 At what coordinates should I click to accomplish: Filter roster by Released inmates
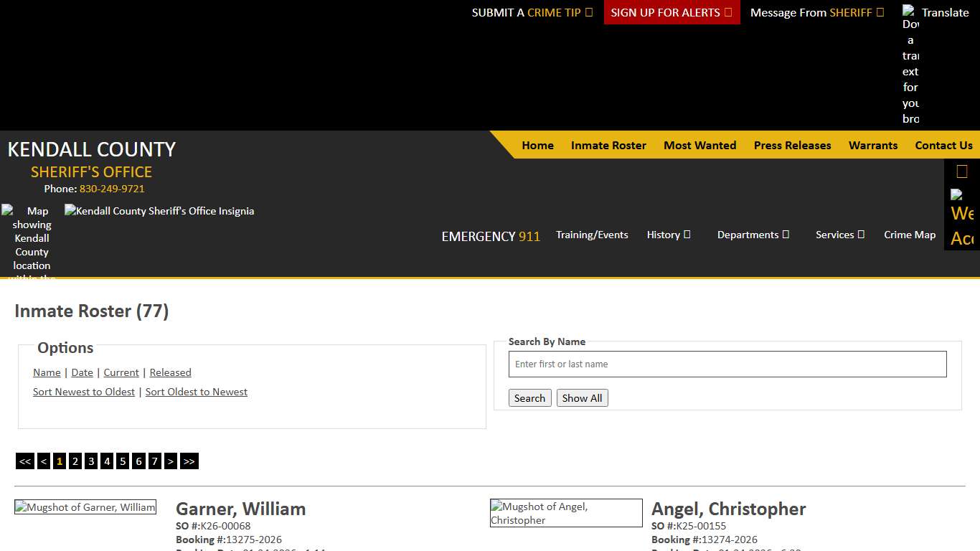(x=170, y=372)
